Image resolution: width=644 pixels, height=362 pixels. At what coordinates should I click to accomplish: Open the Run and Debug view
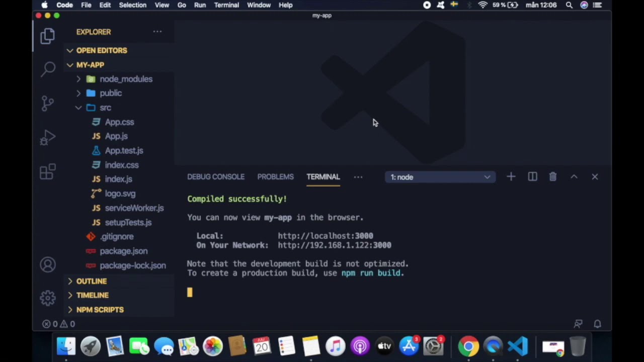48,137
